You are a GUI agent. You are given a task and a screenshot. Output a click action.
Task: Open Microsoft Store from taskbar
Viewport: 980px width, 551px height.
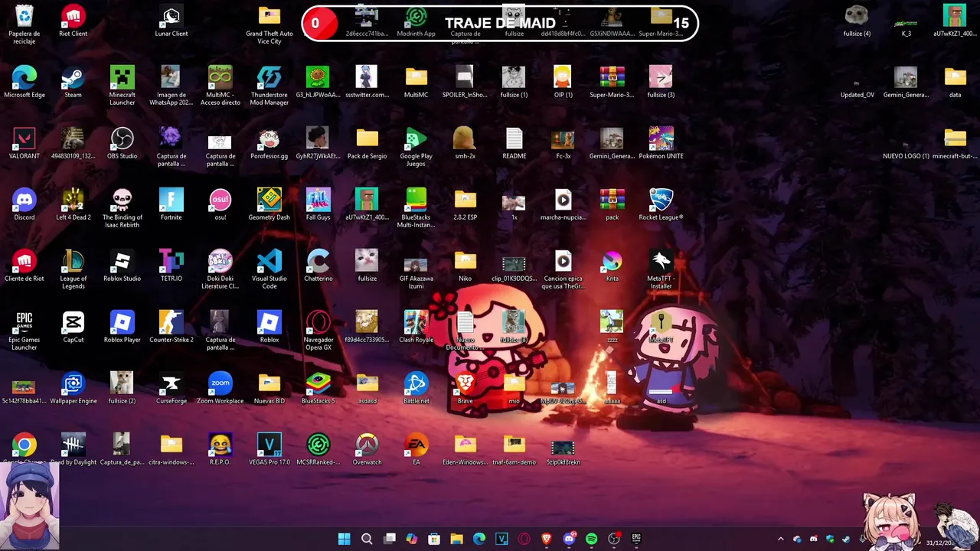tap(434, 539)
